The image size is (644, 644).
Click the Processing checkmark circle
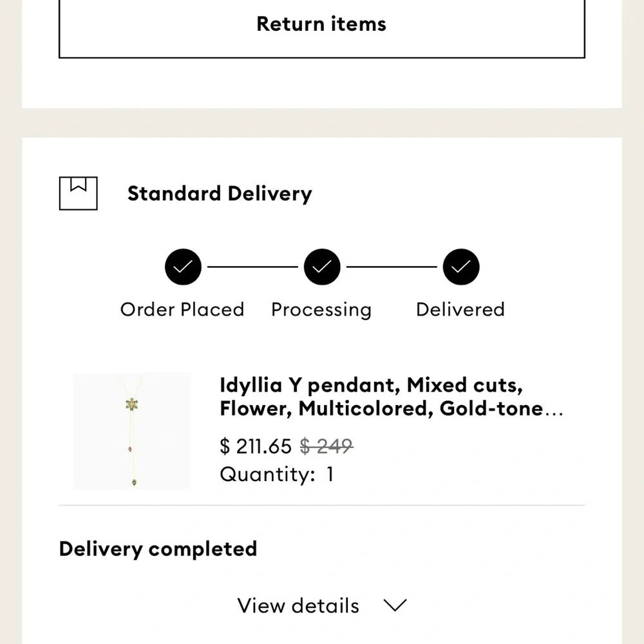[322, 267]
